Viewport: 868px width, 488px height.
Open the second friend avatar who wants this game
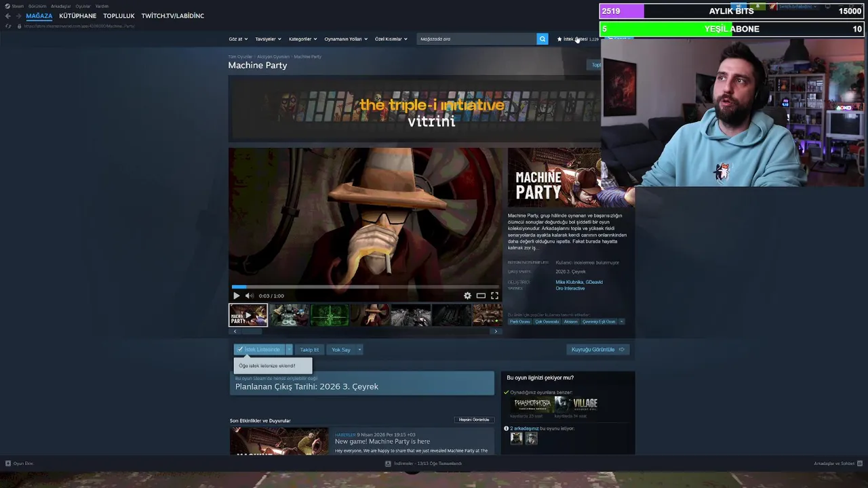532,439
